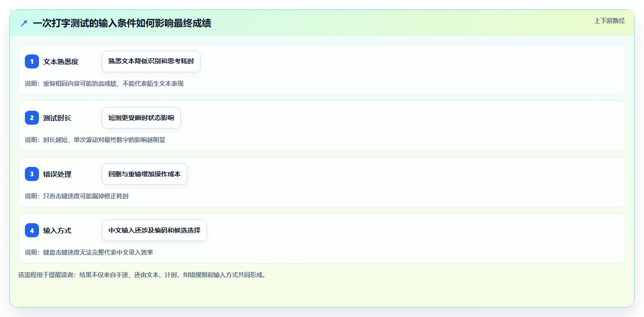Click the arrow icon beside the title

coord(24,23)
